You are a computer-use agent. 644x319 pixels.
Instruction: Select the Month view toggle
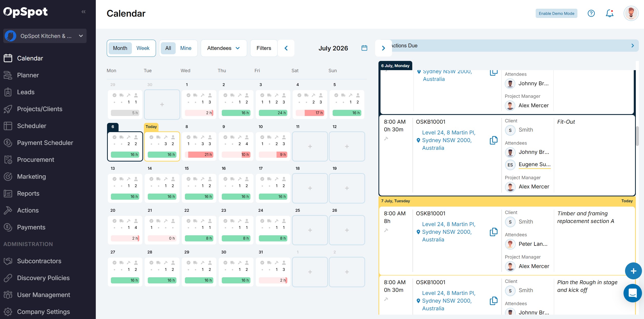tap(120, 48)
